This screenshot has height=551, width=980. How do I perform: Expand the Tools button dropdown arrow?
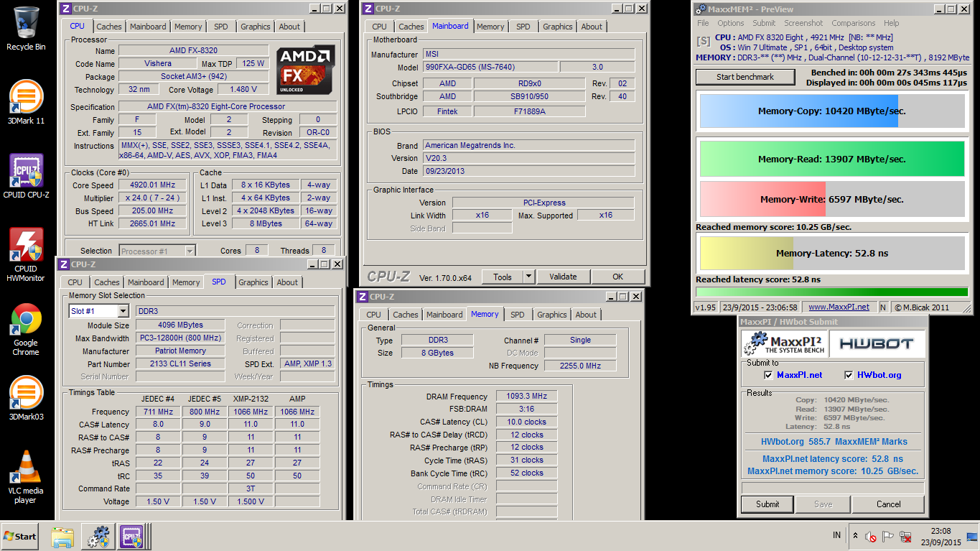pyautogui.click(x=528, y=277)
